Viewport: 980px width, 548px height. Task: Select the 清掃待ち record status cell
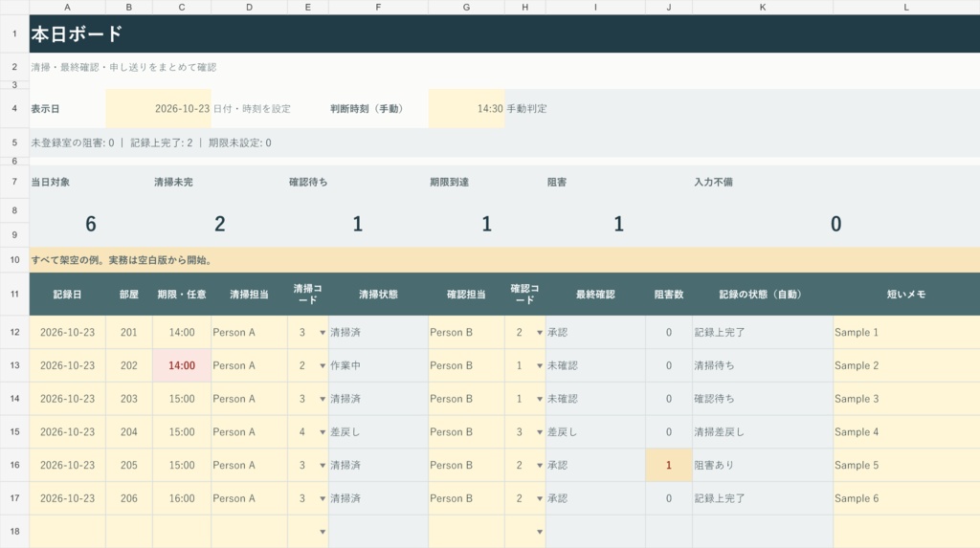coord(763,365)
